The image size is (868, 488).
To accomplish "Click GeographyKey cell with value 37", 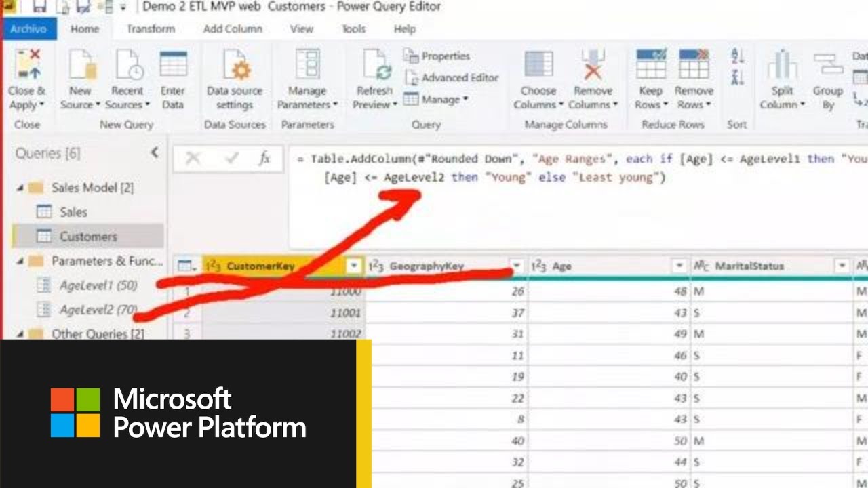I will pos(447,313).
